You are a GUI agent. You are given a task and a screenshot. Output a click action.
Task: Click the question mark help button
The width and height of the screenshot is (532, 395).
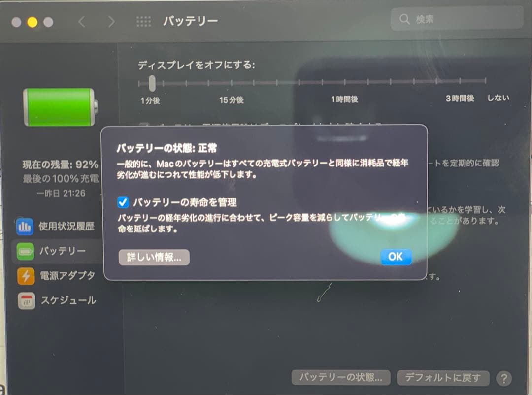504,378
